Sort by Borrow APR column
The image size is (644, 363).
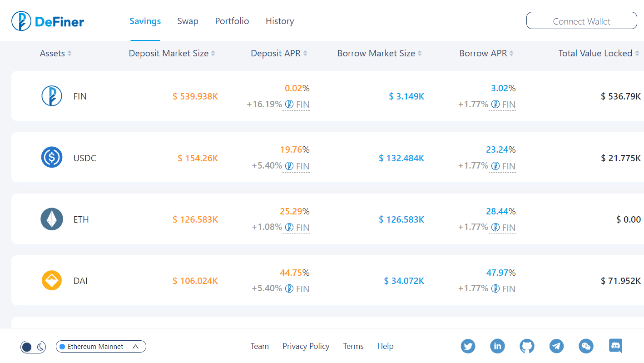pyautogui.click(x=486, y=53)
